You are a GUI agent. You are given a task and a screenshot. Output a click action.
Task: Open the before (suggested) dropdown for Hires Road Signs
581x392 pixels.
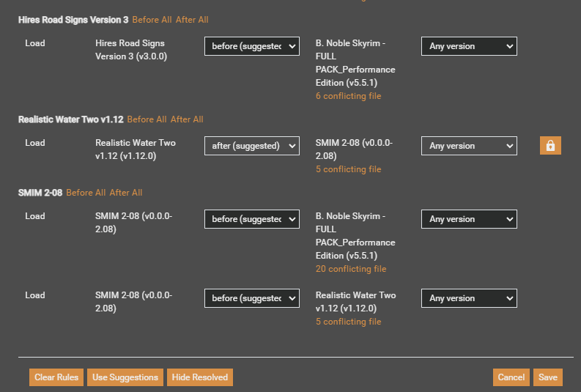coord(252,46)
